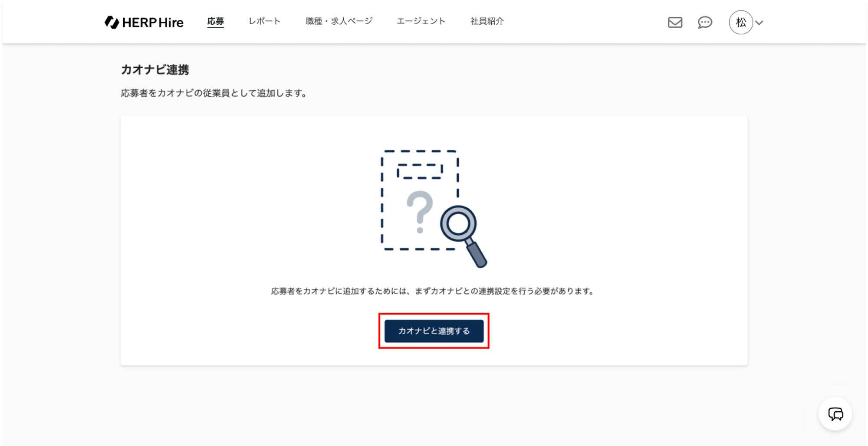868x446 pixels.
Task: Open the mail envelope icon
Action: click(x=675, y=22)
